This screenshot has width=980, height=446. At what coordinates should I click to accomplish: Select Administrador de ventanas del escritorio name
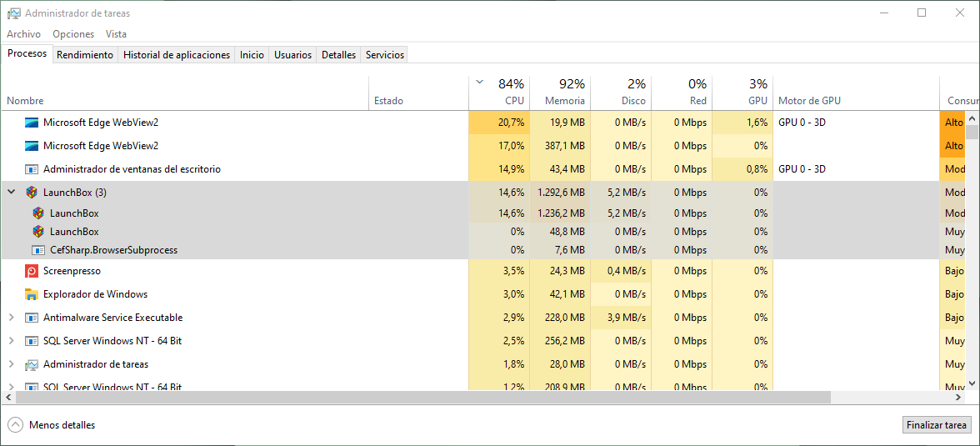[x=132, y=169]
